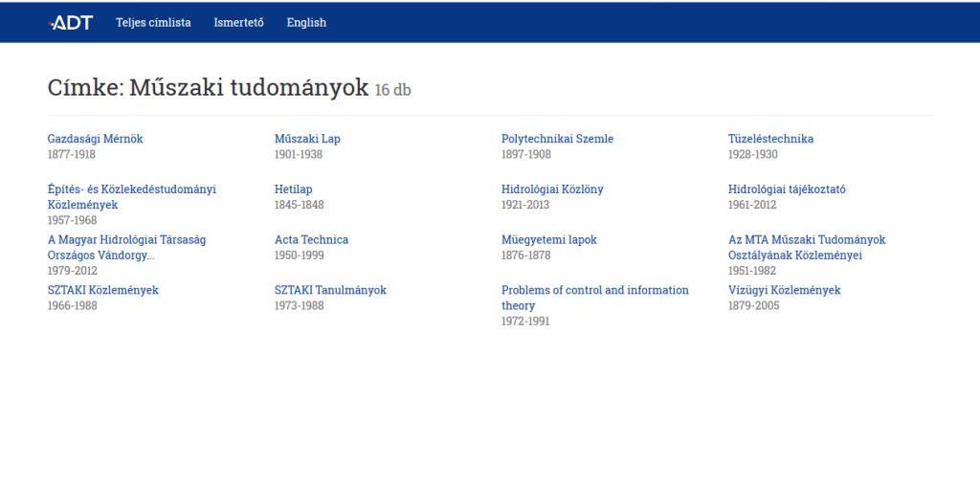Open Hetilap journal link
This screenshot has width=980, height=488.
pos(293,189)
